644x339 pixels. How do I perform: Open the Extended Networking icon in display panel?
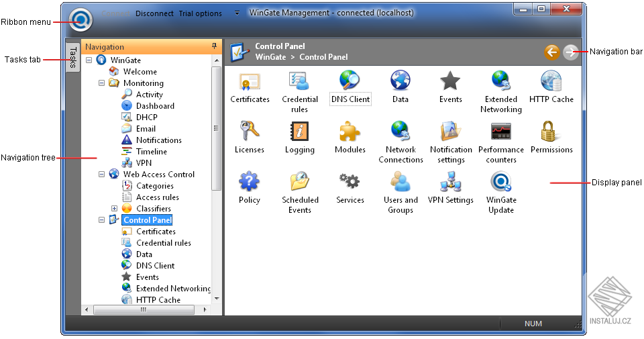point(500,81)
